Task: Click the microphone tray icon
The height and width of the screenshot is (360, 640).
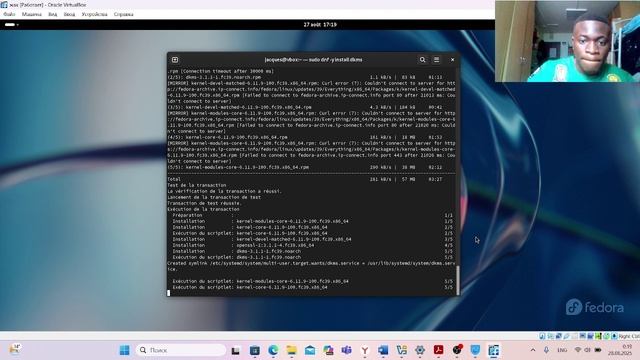Action: tap(546, 350)
